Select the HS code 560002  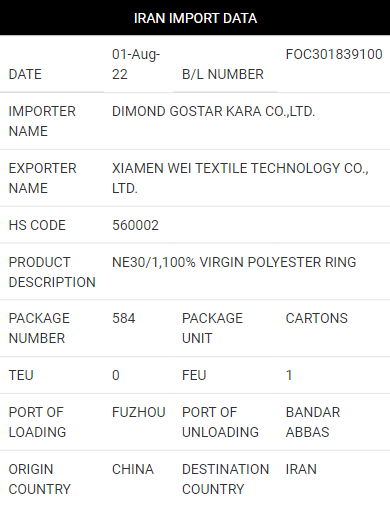click(135, 225)
